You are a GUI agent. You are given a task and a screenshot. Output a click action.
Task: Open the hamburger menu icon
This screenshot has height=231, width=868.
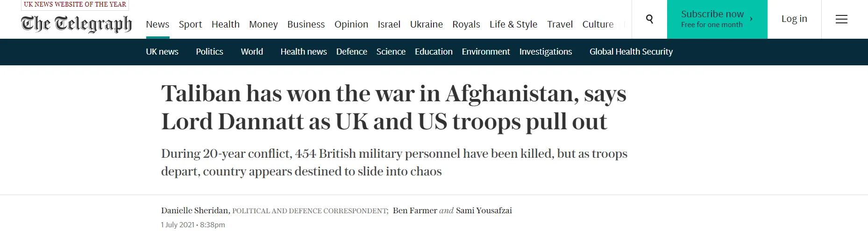(x=841, y=19)
